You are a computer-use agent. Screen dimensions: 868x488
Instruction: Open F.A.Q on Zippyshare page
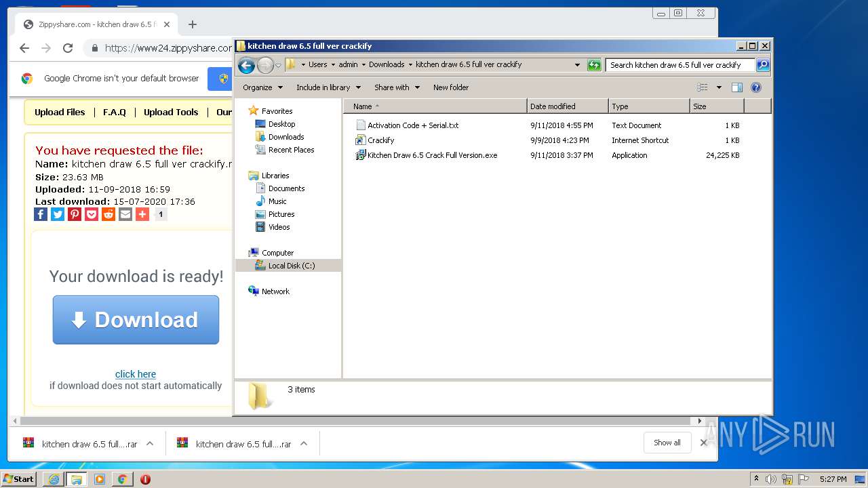(x=115, y=113)
